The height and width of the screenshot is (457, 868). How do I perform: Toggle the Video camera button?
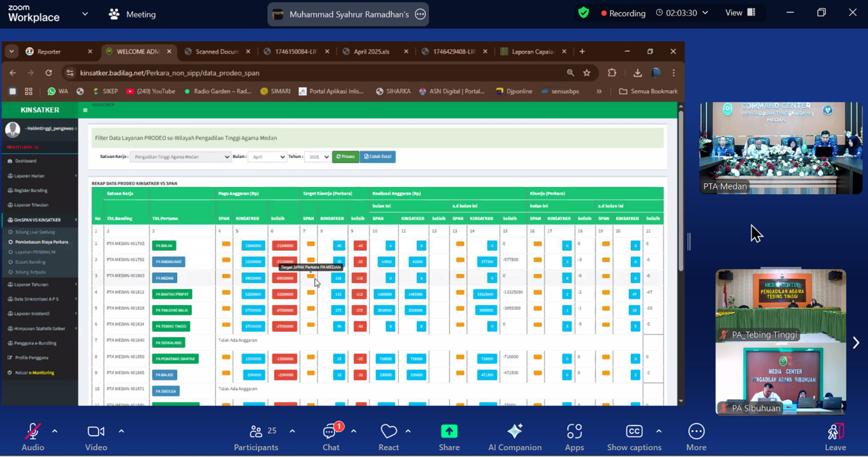point(96,431)
